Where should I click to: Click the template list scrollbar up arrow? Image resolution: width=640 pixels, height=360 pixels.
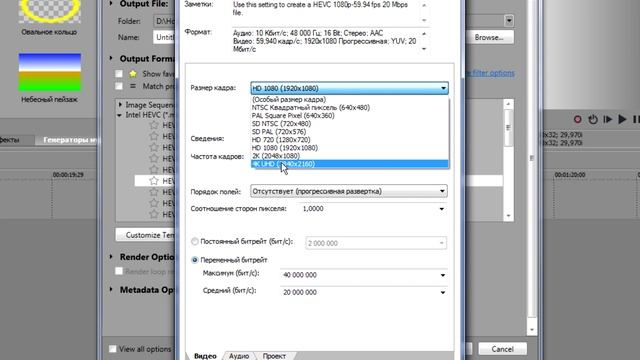point(508,104)
